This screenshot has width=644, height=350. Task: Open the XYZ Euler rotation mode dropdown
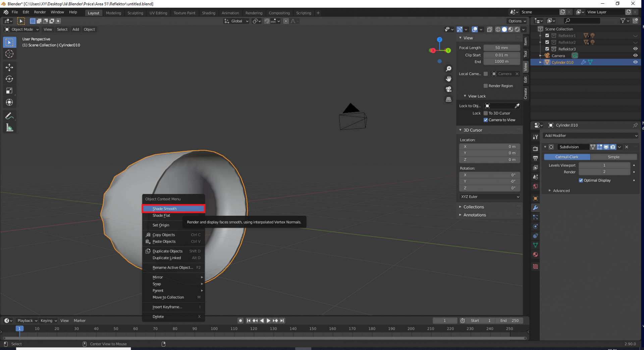(490, 197)
